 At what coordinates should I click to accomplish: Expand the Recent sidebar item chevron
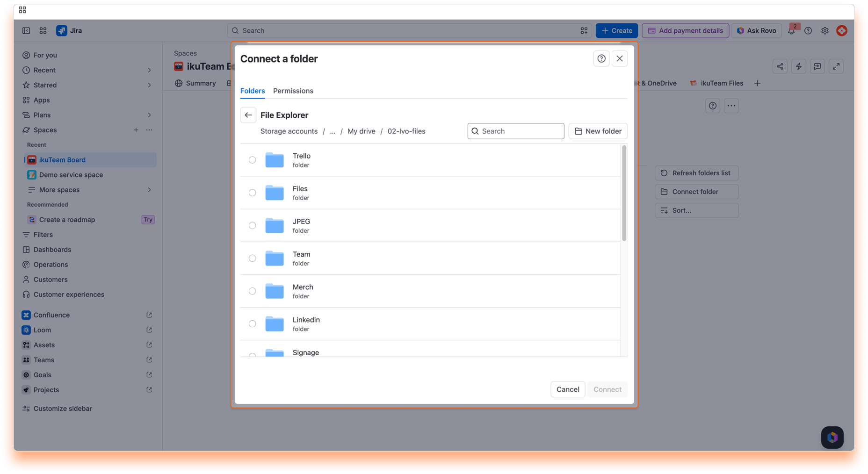[150, 70]
